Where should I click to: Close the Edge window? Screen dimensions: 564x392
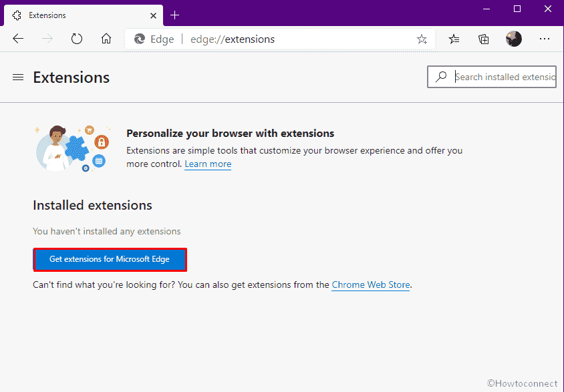pos(547,9)
